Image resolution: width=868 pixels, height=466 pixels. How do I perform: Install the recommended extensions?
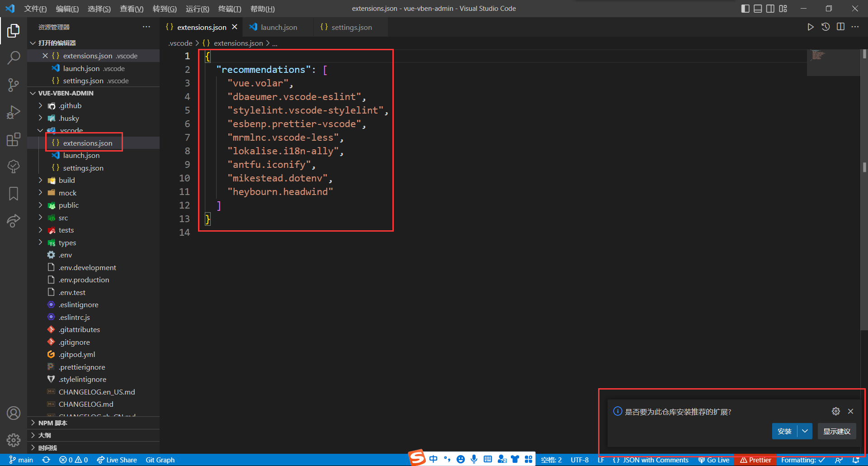pos(784,431)
